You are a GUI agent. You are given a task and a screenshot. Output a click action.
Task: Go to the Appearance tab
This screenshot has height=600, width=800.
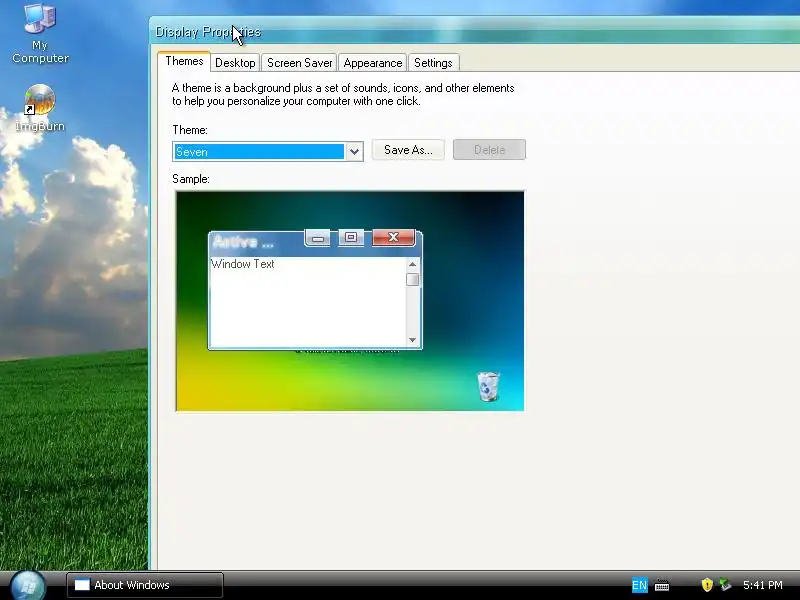372,63
